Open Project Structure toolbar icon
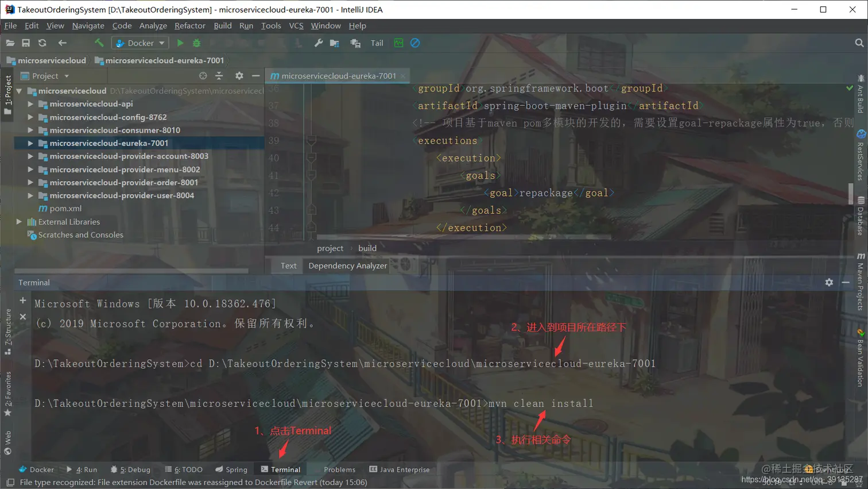This screenshot has height=489, width=868. 335,43
